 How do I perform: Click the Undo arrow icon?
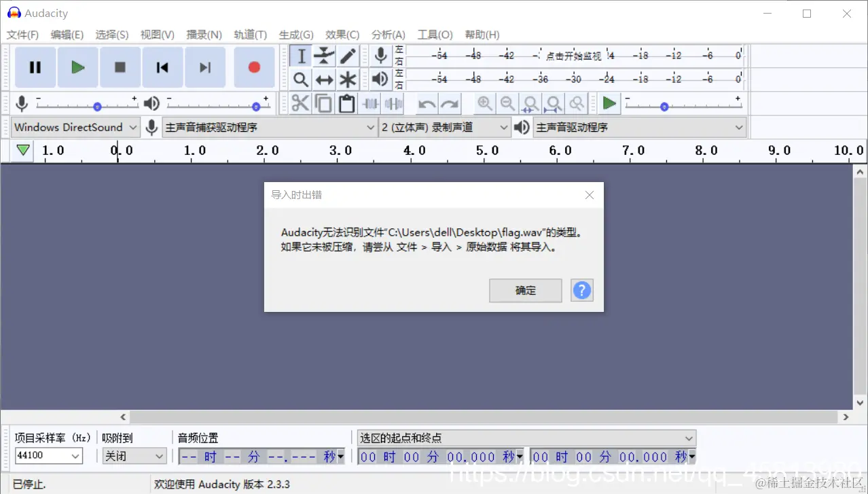[x=427, y=104]
